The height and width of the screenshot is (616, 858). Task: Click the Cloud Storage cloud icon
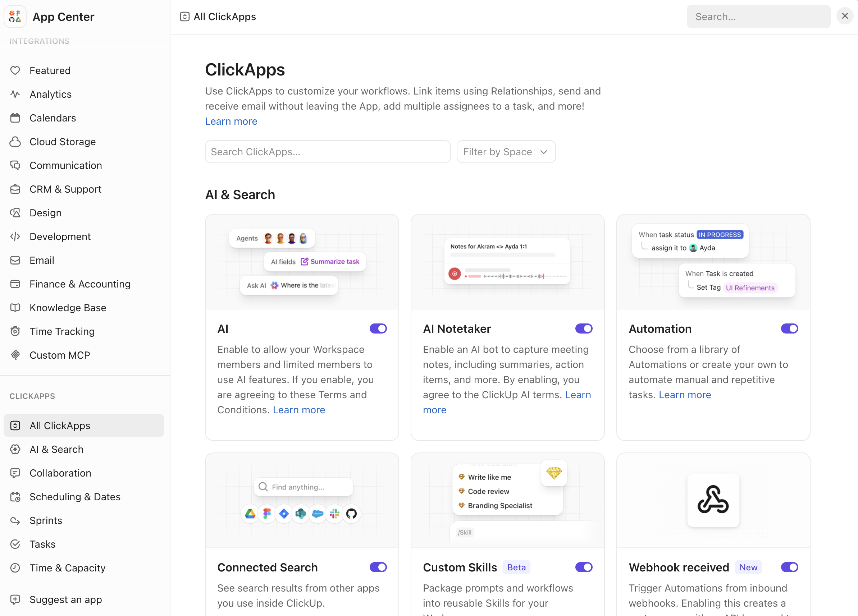coord(15,142)
